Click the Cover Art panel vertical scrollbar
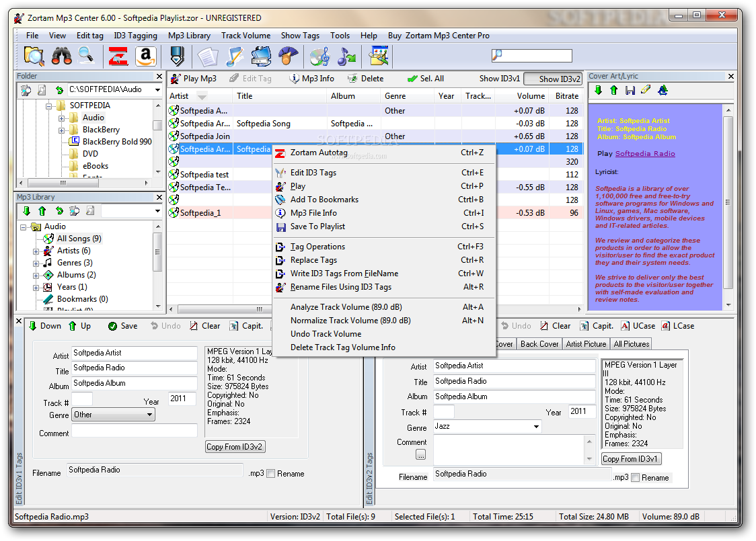The width and height of the screenshot is (756, 541). 728,207
